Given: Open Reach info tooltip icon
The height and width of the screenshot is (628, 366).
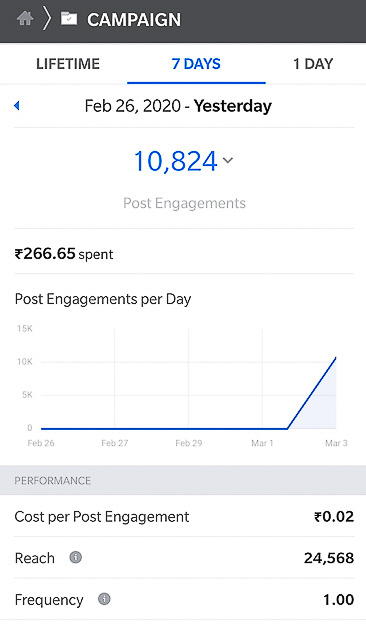Looking at the screenshot, I should pyautogui.click(x=75, y=557).
